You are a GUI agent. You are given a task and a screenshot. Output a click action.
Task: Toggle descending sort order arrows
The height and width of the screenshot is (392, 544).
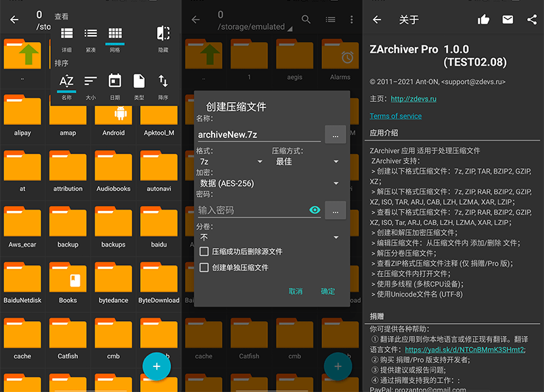click(163, 81)
